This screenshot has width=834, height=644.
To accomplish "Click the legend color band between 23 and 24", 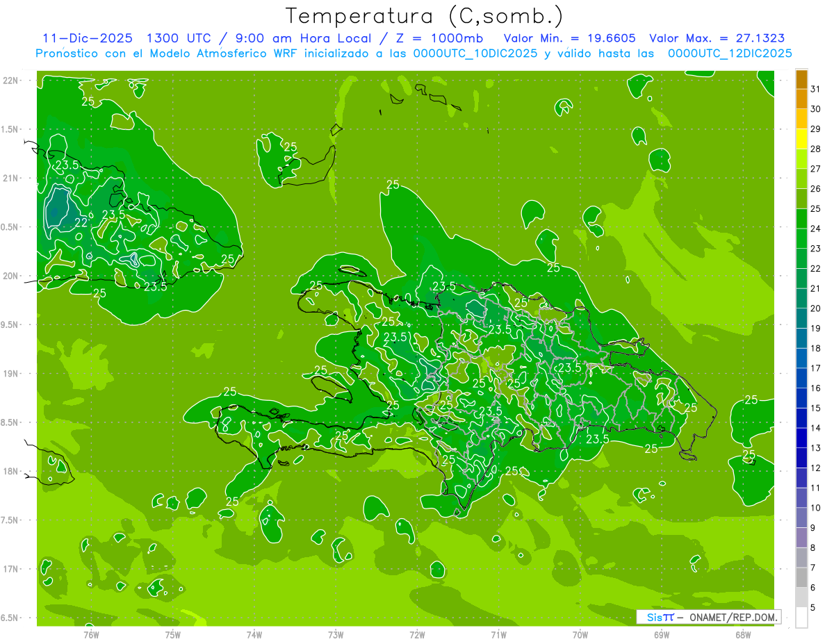I will click(x=801, y=238).
